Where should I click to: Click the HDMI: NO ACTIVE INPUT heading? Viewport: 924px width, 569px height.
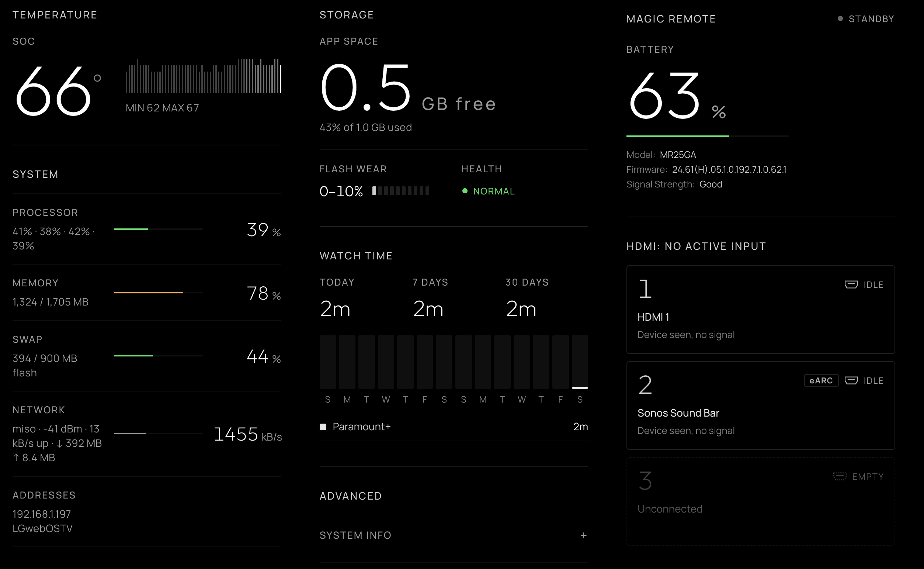(696, 246)
